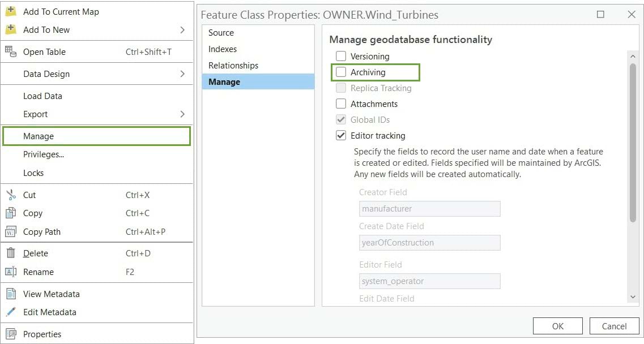Click the Creator Field input box

(429, 209)
